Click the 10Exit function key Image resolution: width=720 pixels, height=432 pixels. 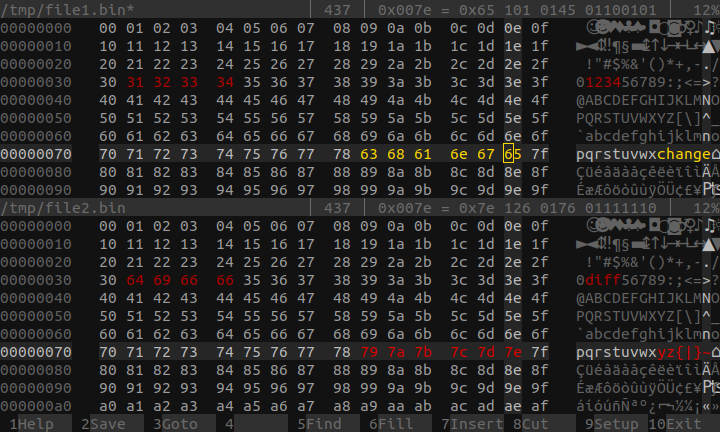[675, 424]
